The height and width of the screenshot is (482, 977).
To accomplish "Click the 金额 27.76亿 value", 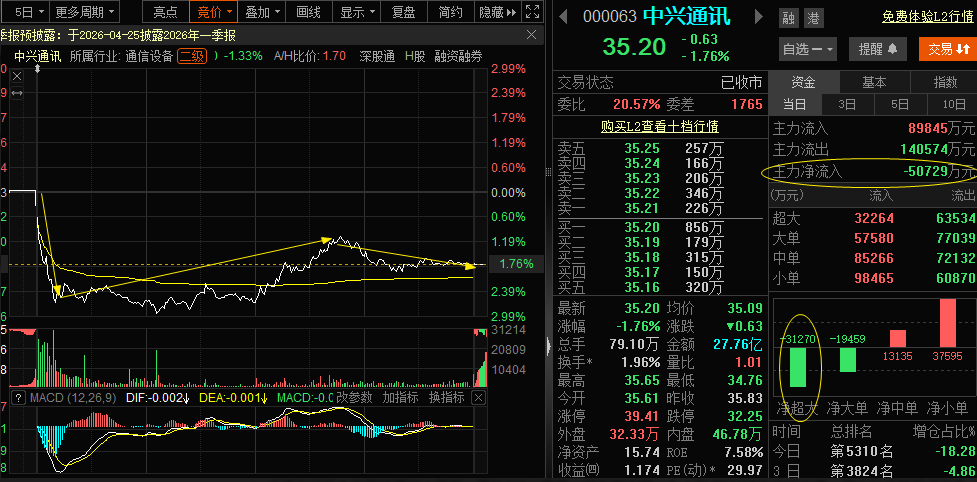I will point(738,344).
